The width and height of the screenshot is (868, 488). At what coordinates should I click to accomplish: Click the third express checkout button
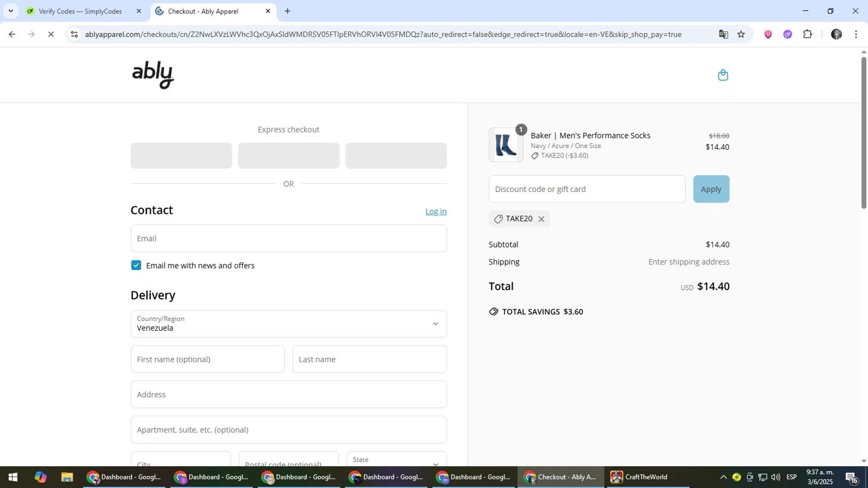click(396, 156)
